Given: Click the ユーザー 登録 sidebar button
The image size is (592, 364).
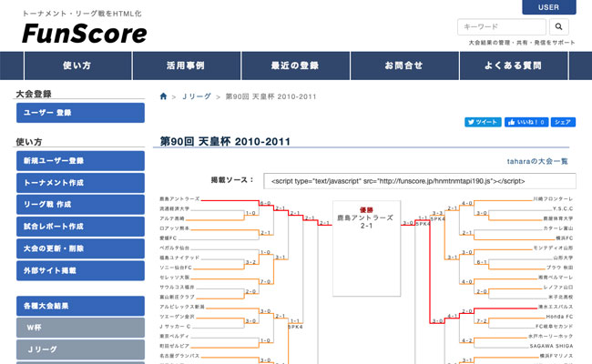Looking at the screenshot, I should coord(80,113).
